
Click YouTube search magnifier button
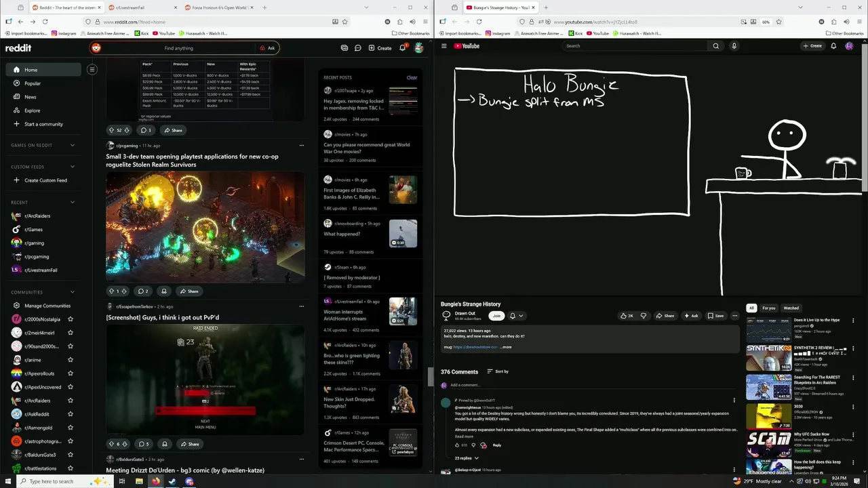click(715, 46)
